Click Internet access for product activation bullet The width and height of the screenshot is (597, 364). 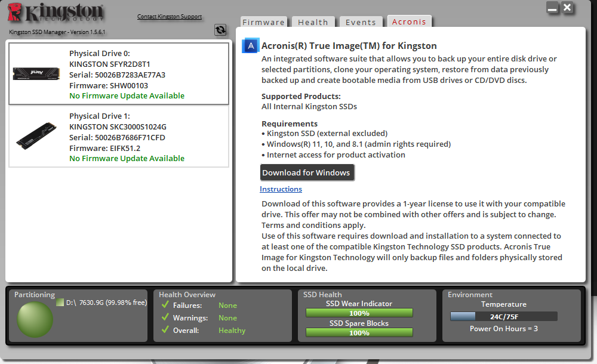333,155
